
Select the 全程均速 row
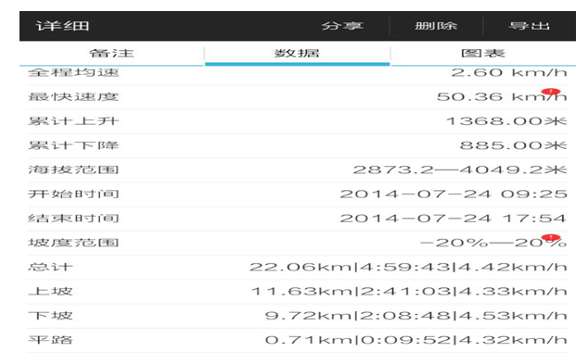(x=298, y=72)
